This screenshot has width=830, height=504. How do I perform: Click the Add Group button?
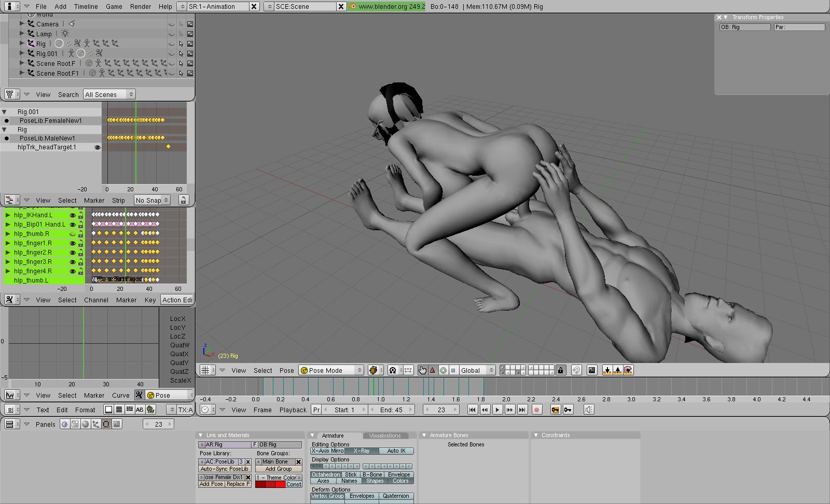click(x=279, y=469)
